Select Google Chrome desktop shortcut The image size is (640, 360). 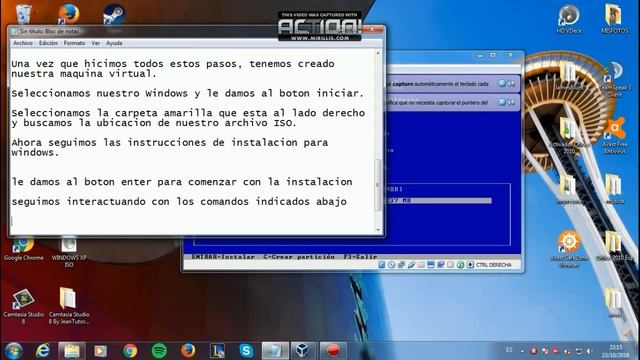click(23, 249)
